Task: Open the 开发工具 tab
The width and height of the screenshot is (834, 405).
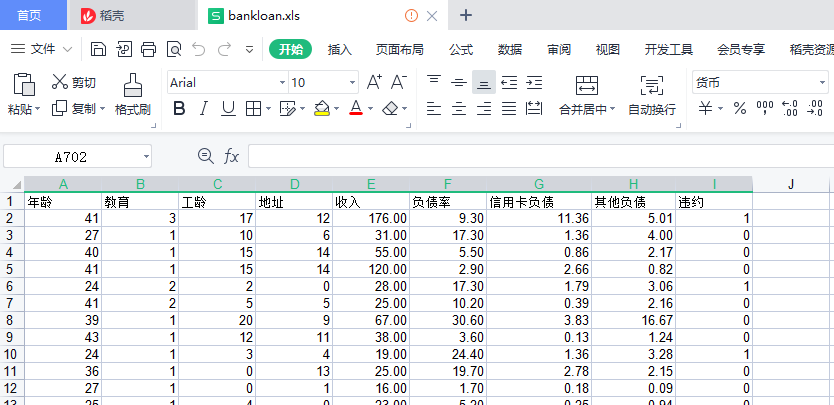Action: [x=669, y=49]
